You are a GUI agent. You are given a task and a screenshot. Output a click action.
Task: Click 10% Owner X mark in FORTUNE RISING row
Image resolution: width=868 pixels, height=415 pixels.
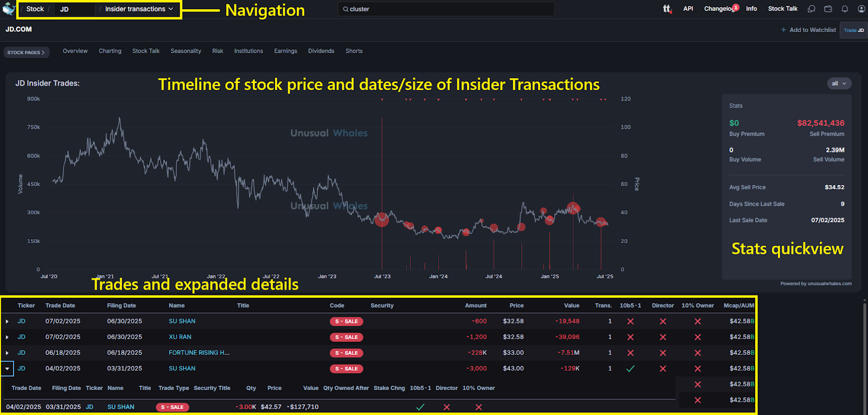(698, 353)
